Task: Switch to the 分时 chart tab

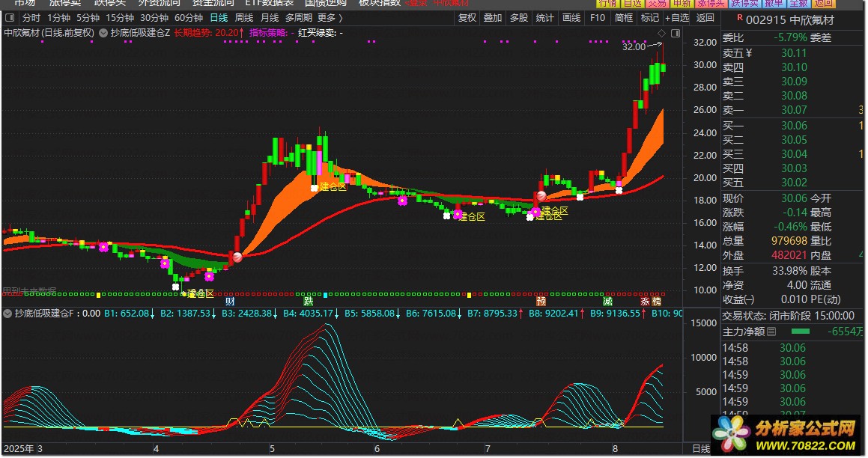Action: point(31,18)
